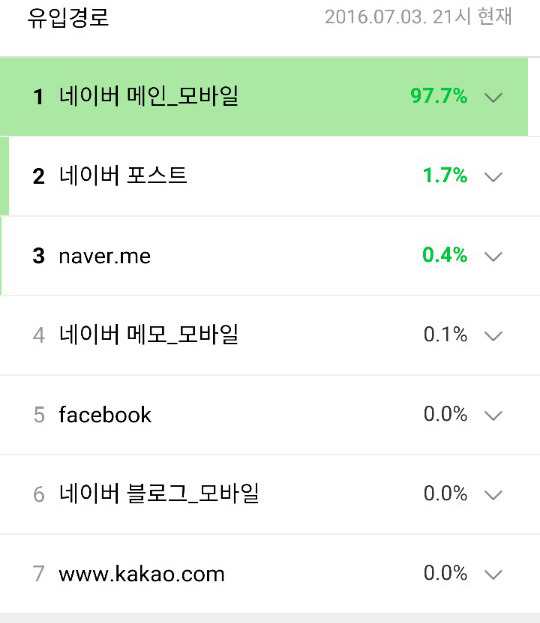Image resolution: width=540 pixels, height=623 pixels.
Task: Click the 2016.07.03. 21시 현재 timestamp
Action: tap(418, 17)
